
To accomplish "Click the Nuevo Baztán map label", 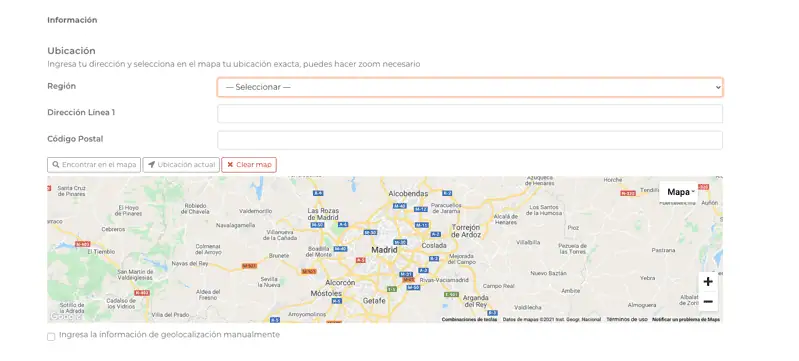I will 548,273.
